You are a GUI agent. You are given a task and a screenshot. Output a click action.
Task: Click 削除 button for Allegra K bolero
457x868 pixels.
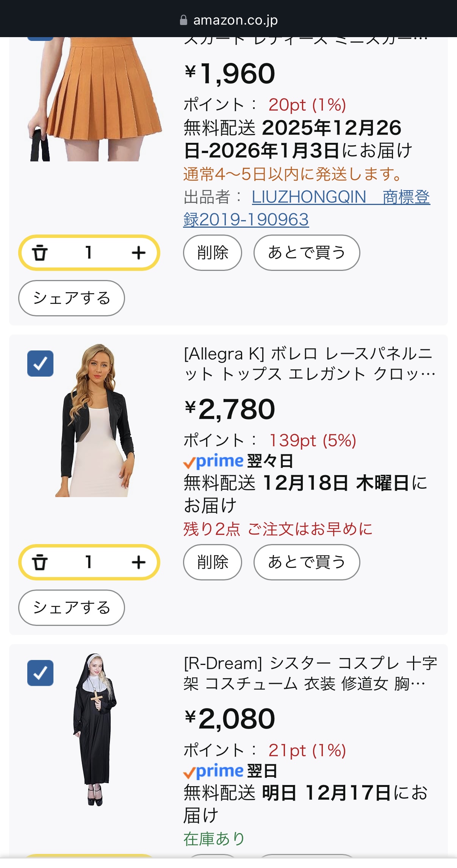point(213,562)
